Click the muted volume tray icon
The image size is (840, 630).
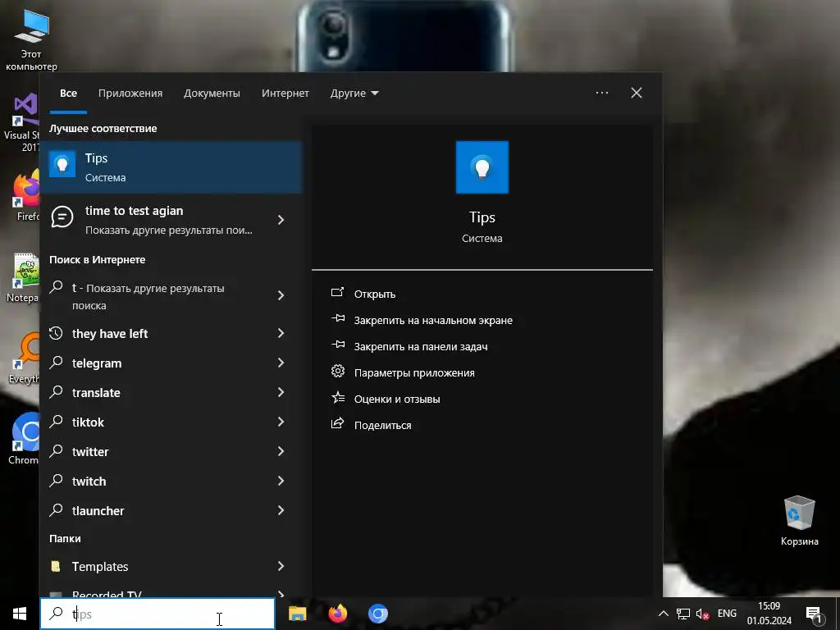point(702,614)
